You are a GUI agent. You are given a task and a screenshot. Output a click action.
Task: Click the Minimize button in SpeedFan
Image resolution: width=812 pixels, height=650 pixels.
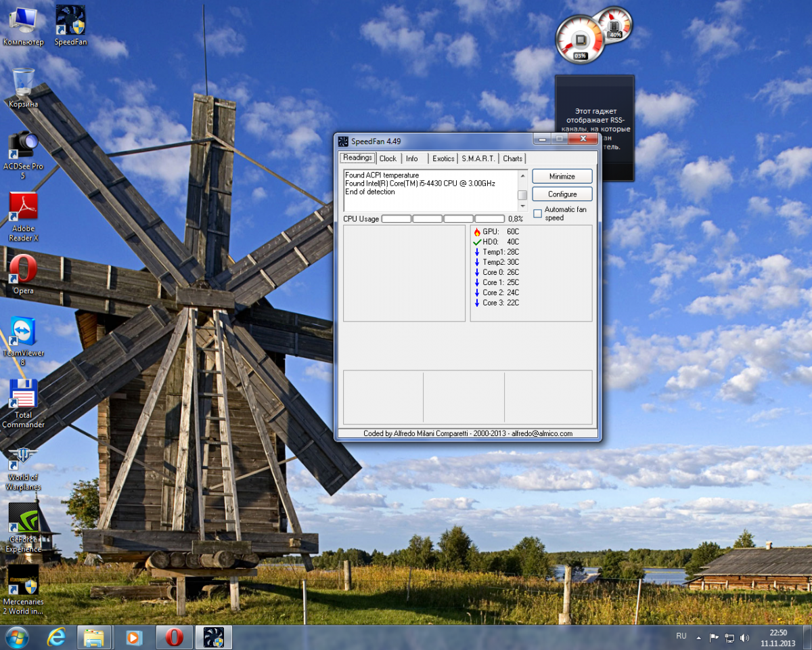[x=562, y=176]
